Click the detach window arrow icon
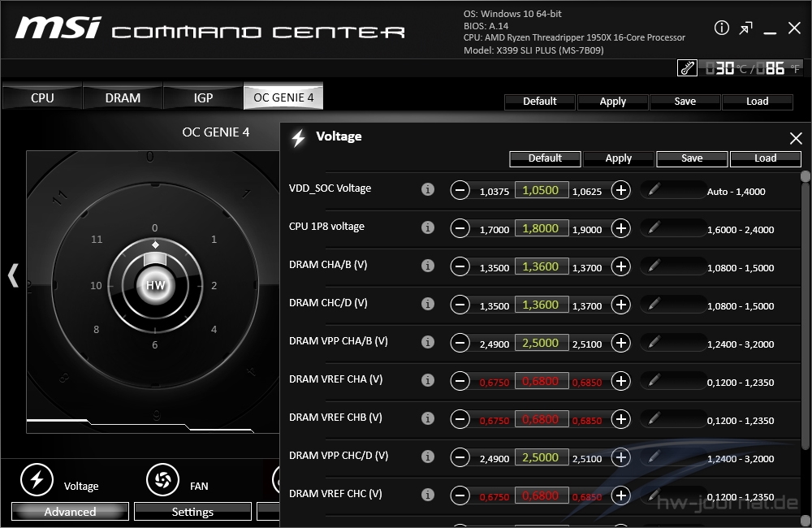The image size is (812, 528). pos(745,28)
